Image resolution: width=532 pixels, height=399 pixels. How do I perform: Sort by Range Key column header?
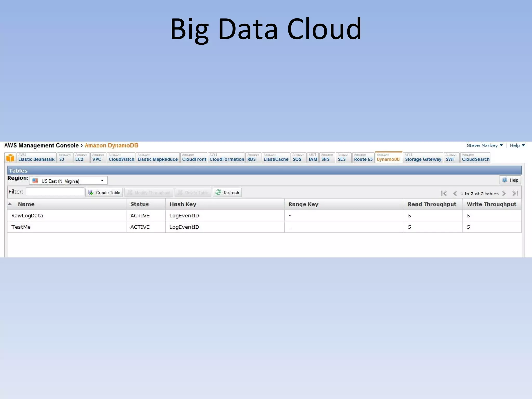(x=344, y=204)
